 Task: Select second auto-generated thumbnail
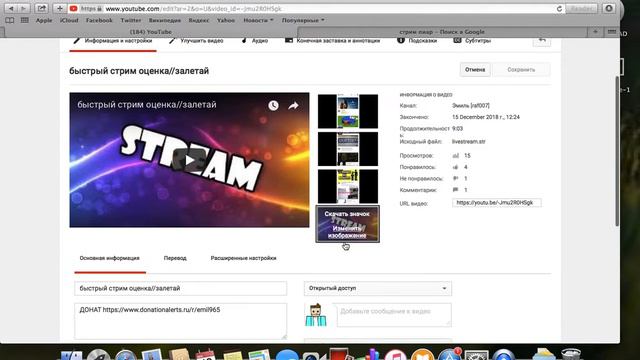[x=348, y=149]
